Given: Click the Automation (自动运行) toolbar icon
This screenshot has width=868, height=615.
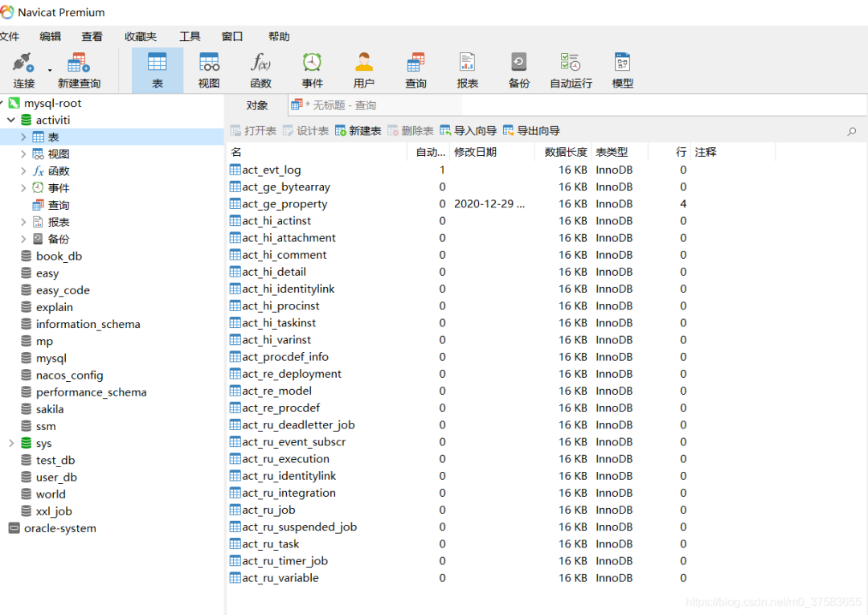Looking at the screenshot, I should point(571,70).
